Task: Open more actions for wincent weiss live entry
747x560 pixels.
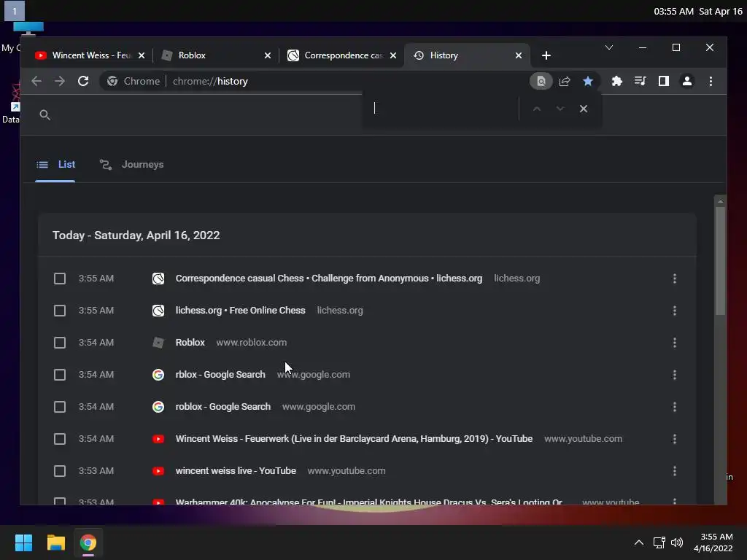Action: [675, 471]
